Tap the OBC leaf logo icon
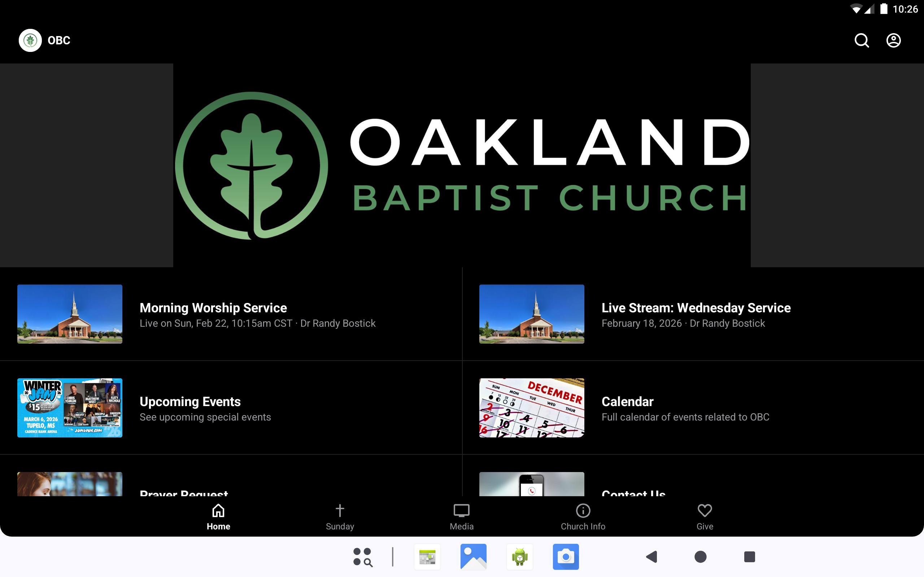This screenshot has width=924, height=577. [30, 40]
